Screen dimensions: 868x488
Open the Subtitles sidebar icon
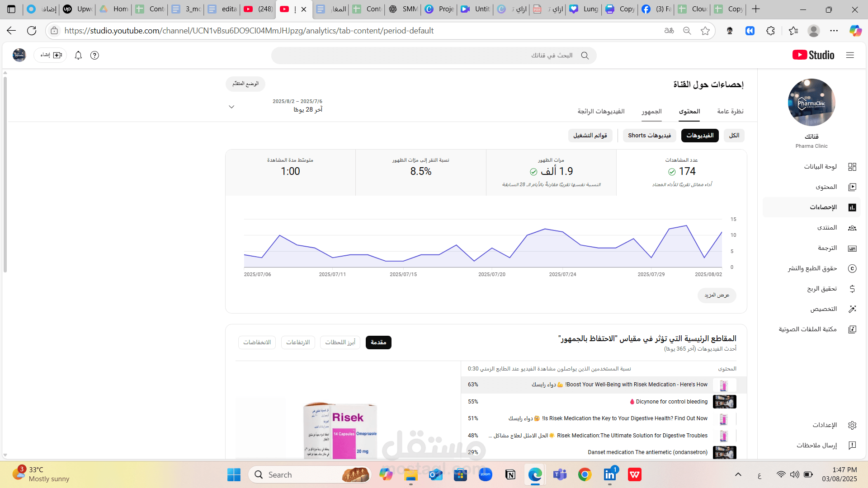pos(852,248)
